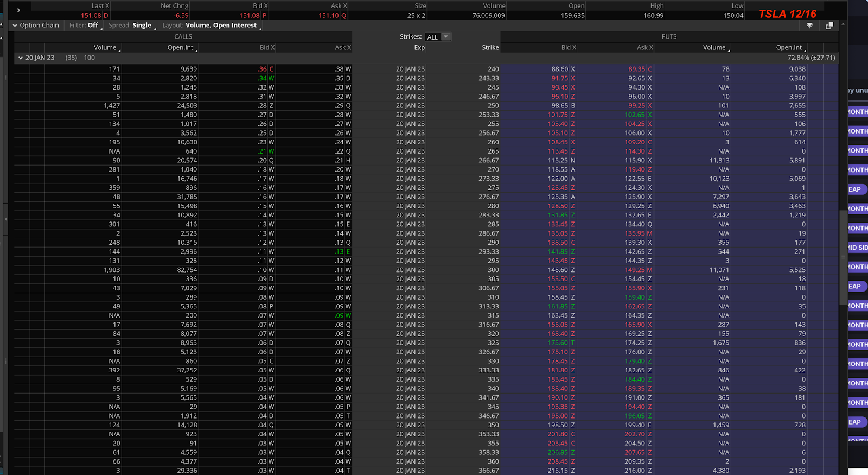Screen dimensions: 868x475
Task: Click the Exp column header
Action: (419, 48)
